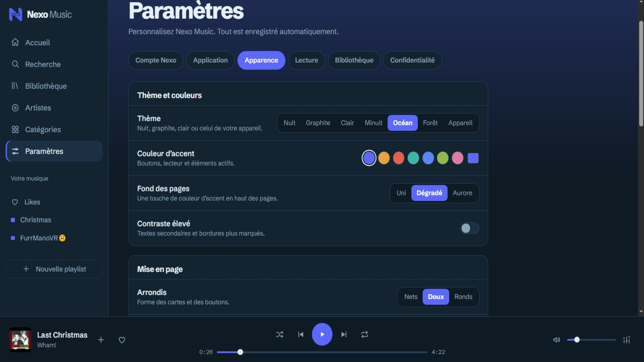Image resolution: width=644 pixels, height=362 pixels.
Task: Set Fond des pages to Uni
Action: pos(401,193)
